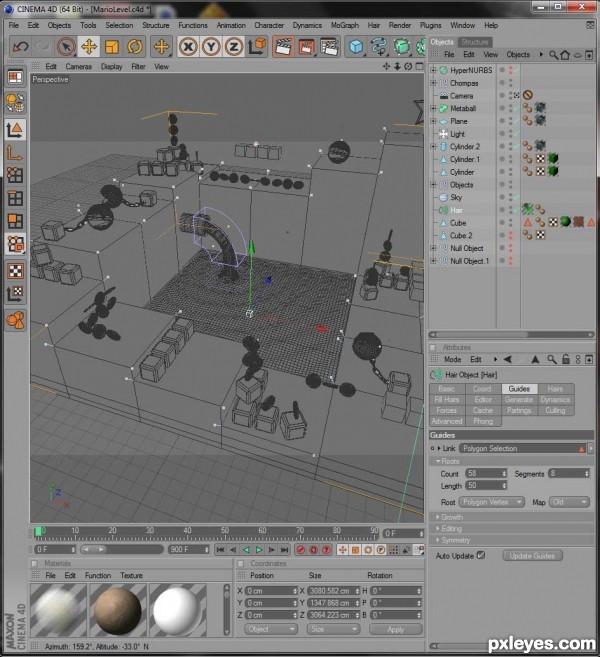Viewport: 600px width, 657px height.
Task: Expand the Cylinder.2 object tree
Action: click(433, 147)
